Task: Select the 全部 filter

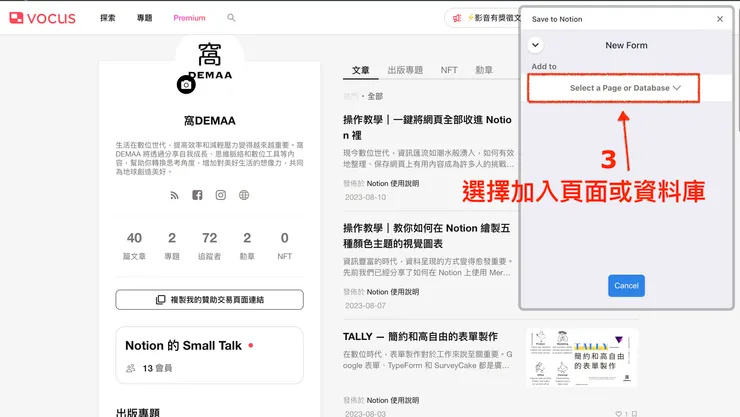Action: (x=375, y=96)
